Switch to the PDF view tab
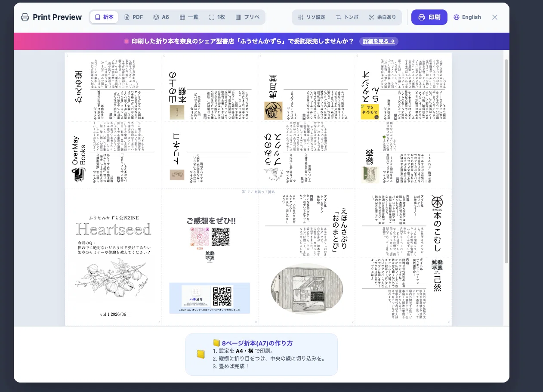Viewport: 543px width, 392px height. pos(133,17)
